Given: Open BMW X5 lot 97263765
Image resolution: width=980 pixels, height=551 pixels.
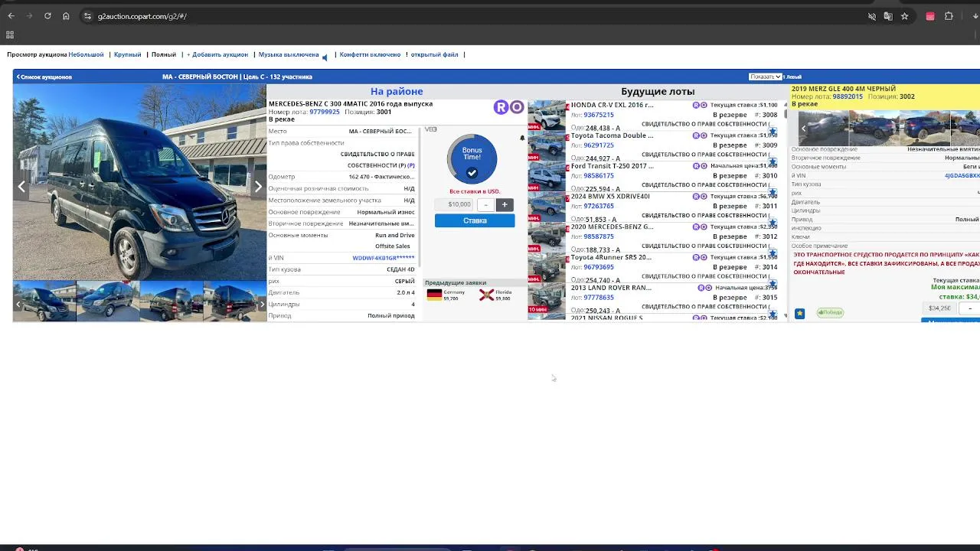Looking at the screenshot, I should 599,206.
